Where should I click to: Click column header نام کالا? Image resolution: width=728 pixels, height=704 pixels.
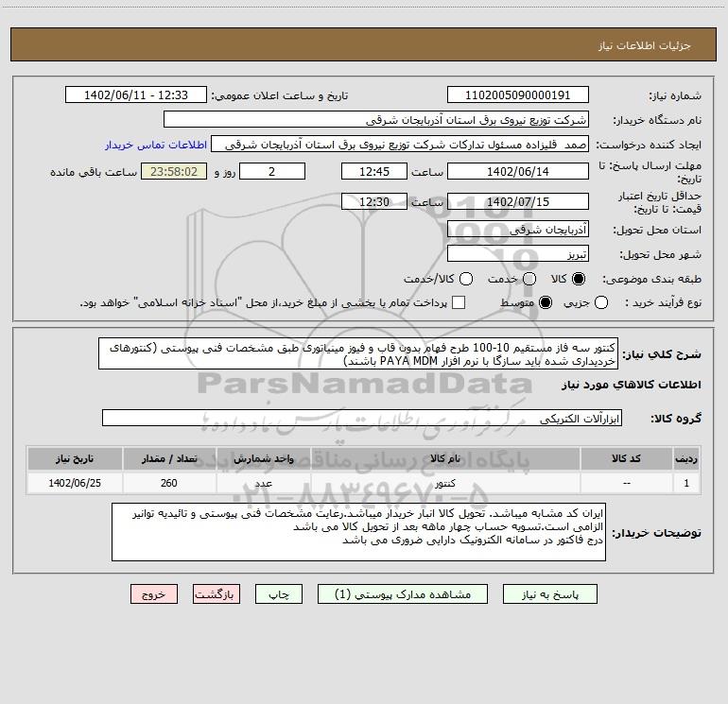tap(445, 459)
